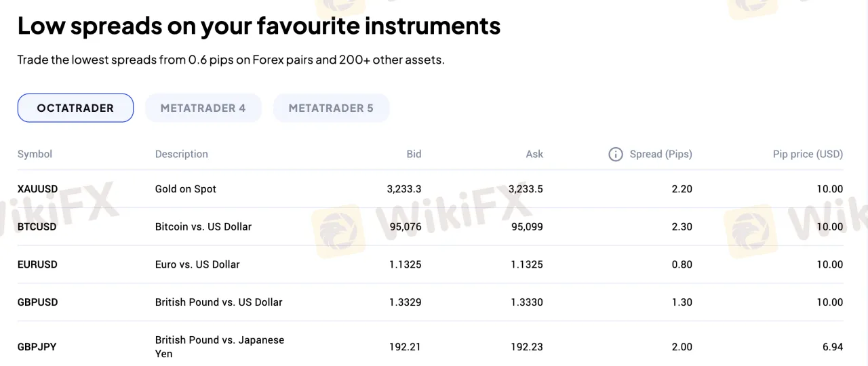Select the BTCUSD symbol row

click(x=431, y=227)
